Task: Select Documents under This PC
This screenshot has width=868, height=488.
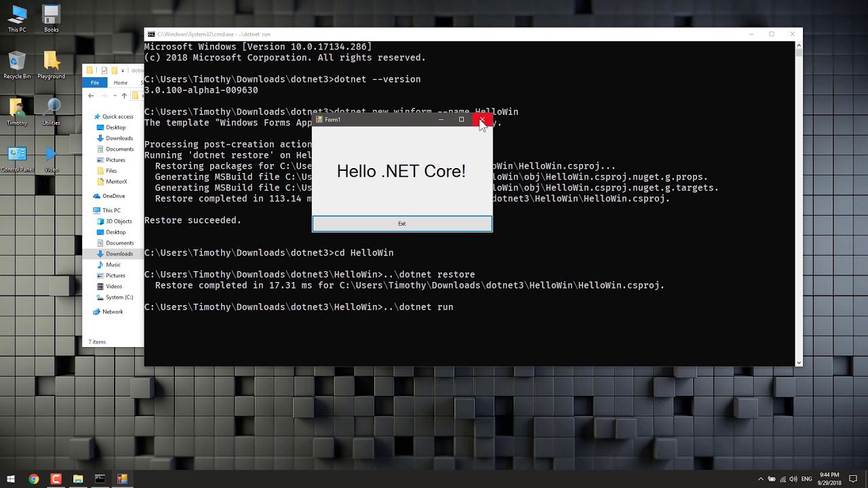Action: [x=115, y=243]
